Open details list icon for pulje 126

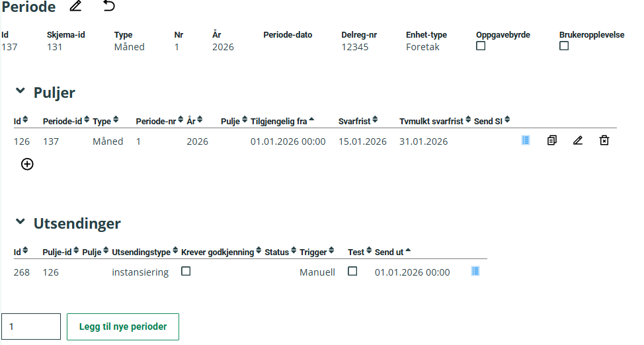[x=526, y=140]
